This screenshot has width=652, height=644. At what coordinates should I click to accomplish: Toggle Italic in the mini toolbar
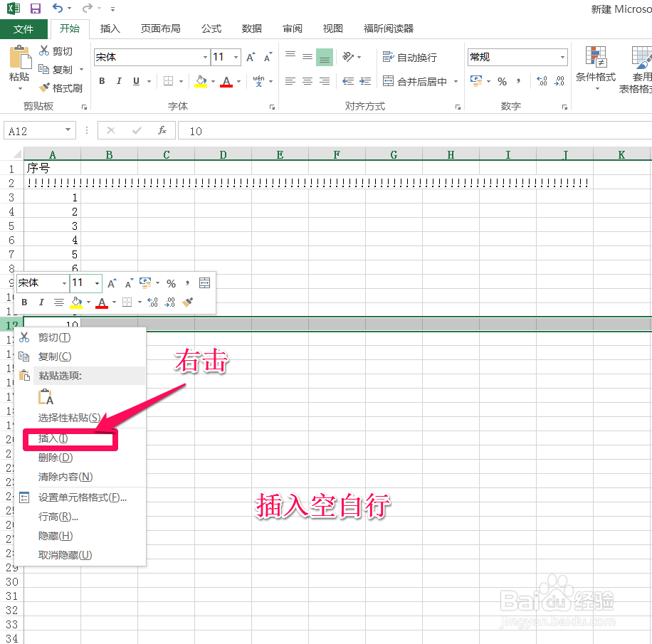tap(41, 302)
